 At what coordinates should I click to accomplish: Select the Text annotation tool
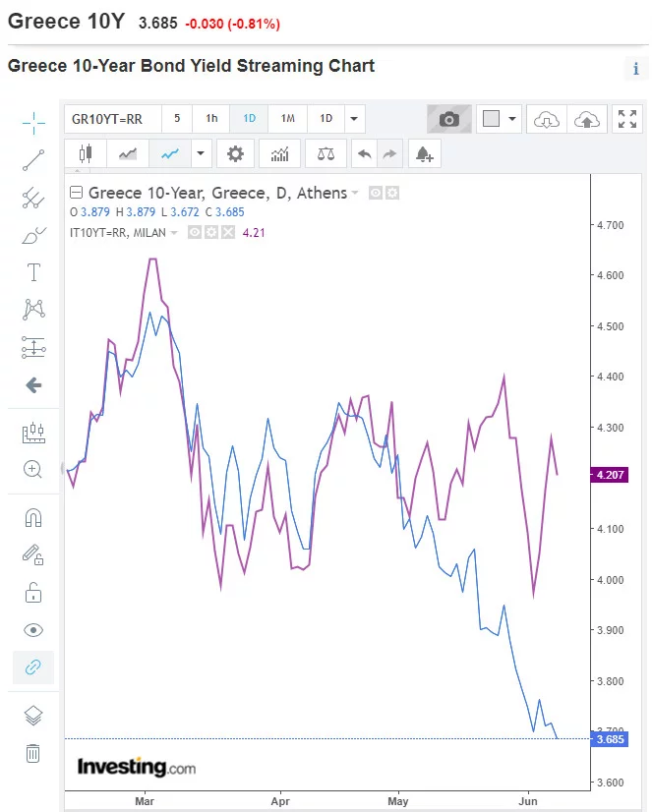33,272
